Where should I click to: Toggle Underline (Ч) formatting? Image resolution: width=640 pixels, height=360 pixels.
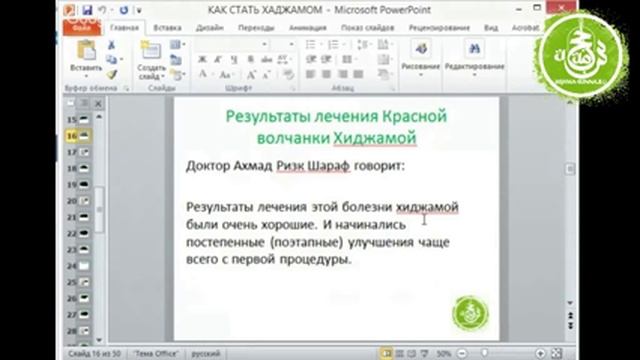(x=234, y=60)
